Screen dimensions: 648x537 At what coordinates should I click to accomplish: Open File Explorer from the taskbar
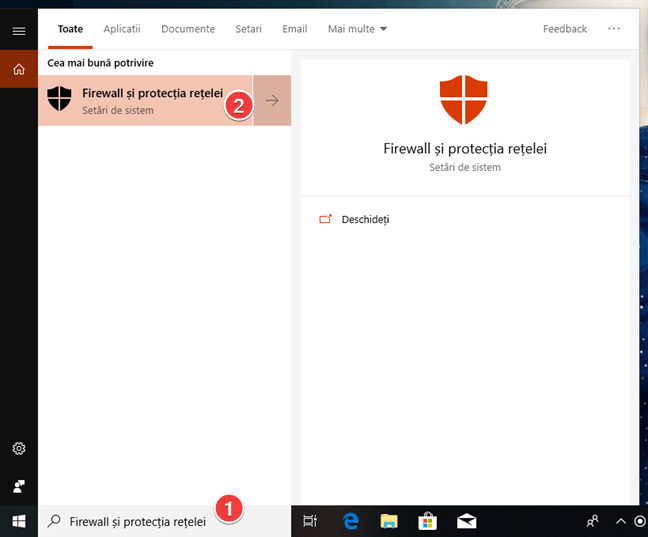(x=389, y=521)
